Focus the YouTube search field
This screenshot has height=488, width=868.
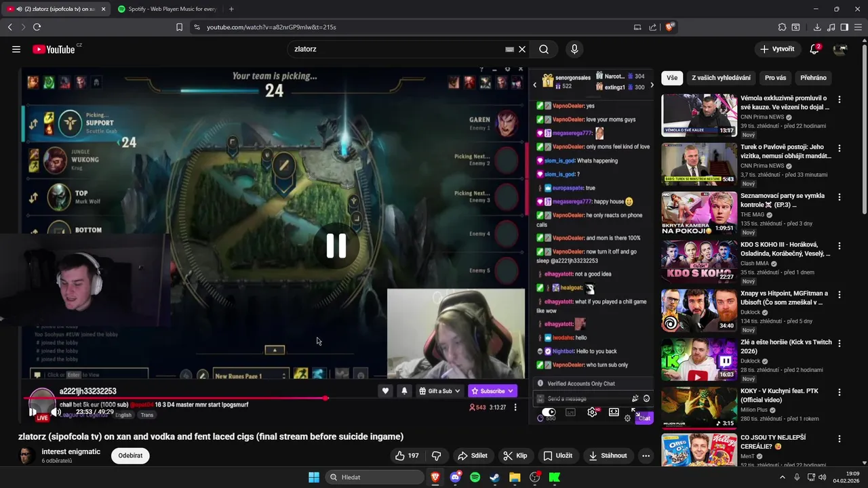click(x=397, y=49)
